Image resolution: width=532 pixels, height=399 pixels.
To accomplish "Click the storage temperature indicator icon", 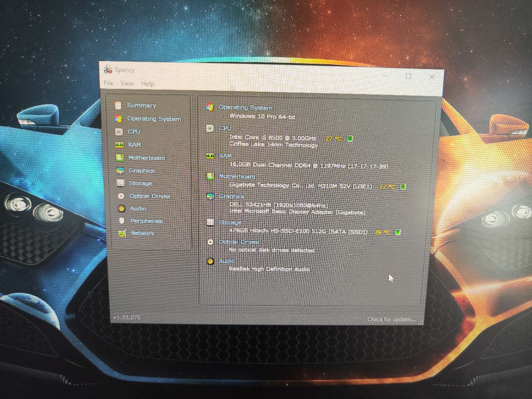I will click(x=398, y=232).
